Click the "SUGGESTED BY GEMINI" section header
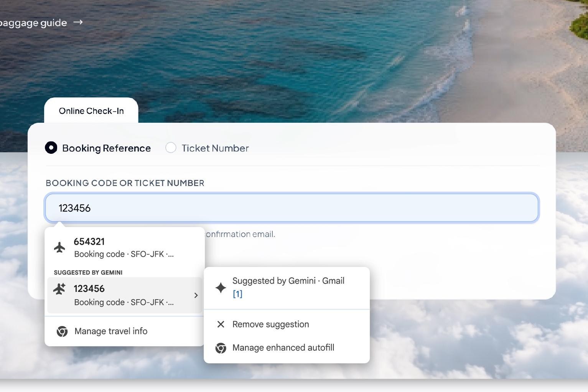588x392 pixels. coord(88,273)
